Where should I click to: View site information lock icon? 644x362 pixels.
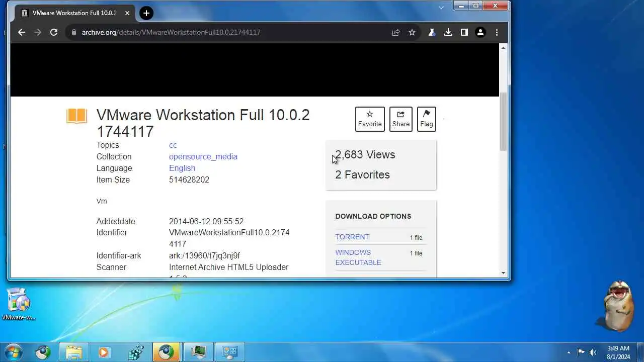[74, 32]
